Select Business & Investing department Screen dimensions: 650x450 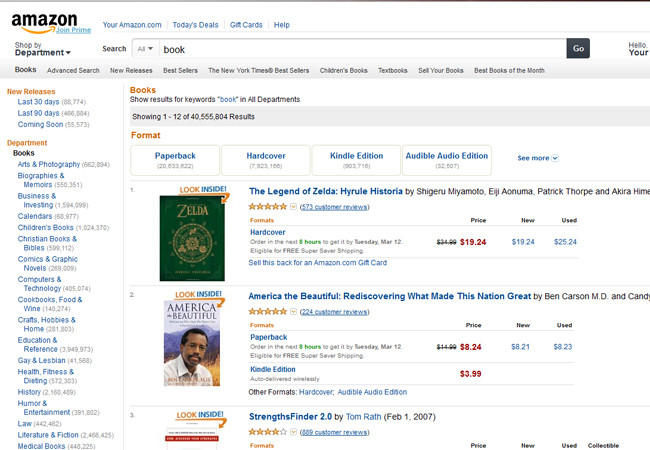(36, 201)
